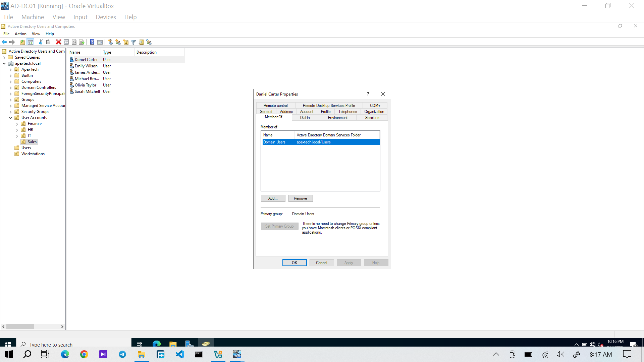
Task: Click the Create new organizational unit icon
Action: 126,42
